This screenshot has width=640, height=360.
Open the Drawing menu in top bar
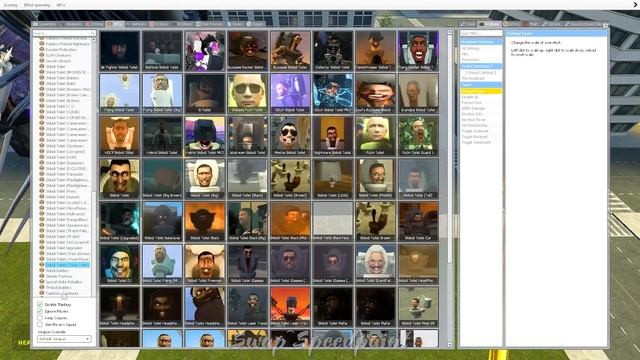pos(11,5)
